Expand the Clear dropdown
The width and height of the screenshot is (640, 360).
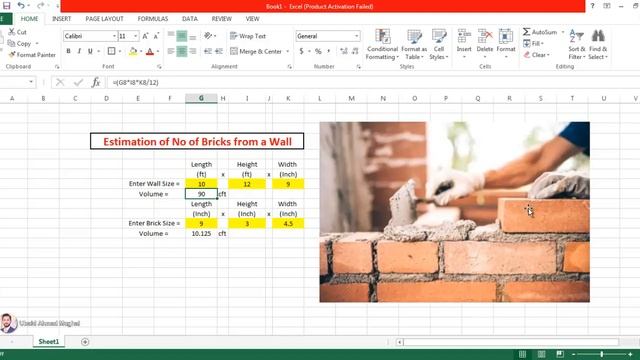tap(548, 55)
